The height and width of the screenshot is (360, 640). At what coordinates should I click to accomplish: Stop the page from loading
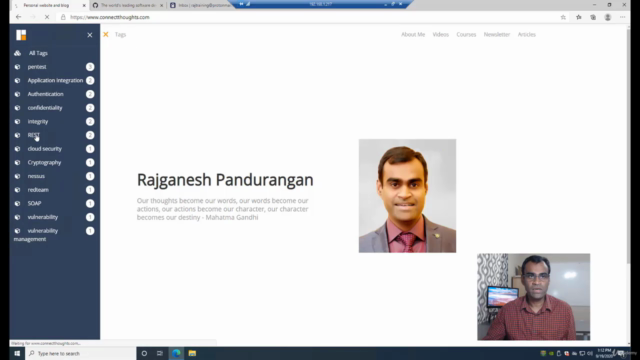(x=47, y=17)
